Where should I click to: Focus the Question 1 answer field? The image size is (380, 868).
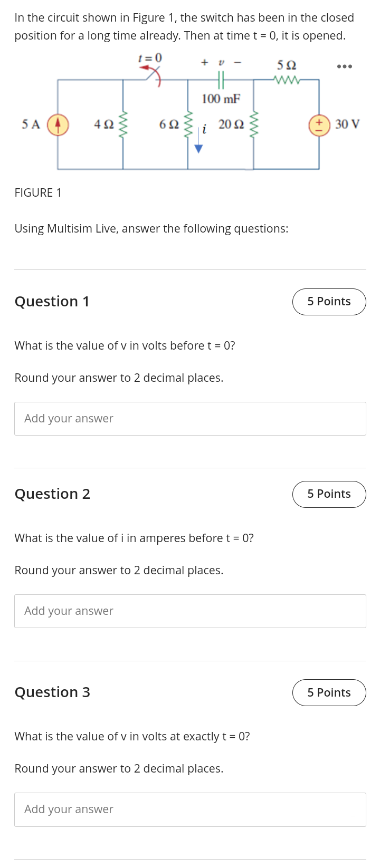(x=190, y=419)
